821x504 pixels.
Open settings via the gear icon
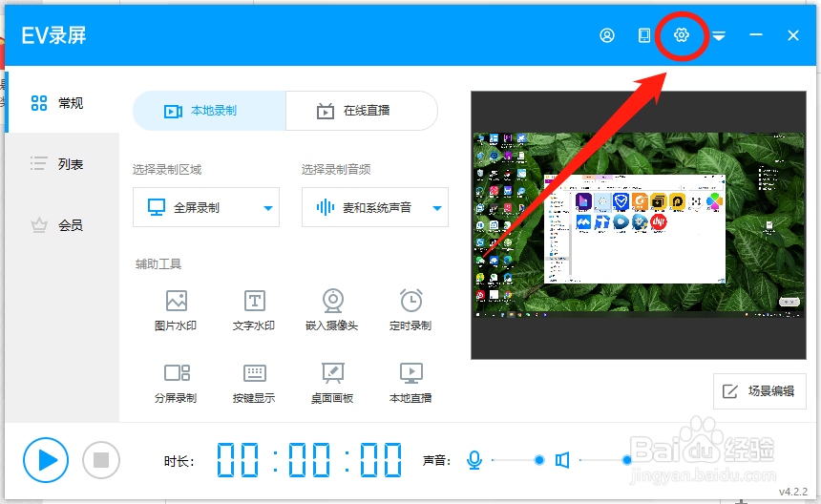(x=682, y=35)
